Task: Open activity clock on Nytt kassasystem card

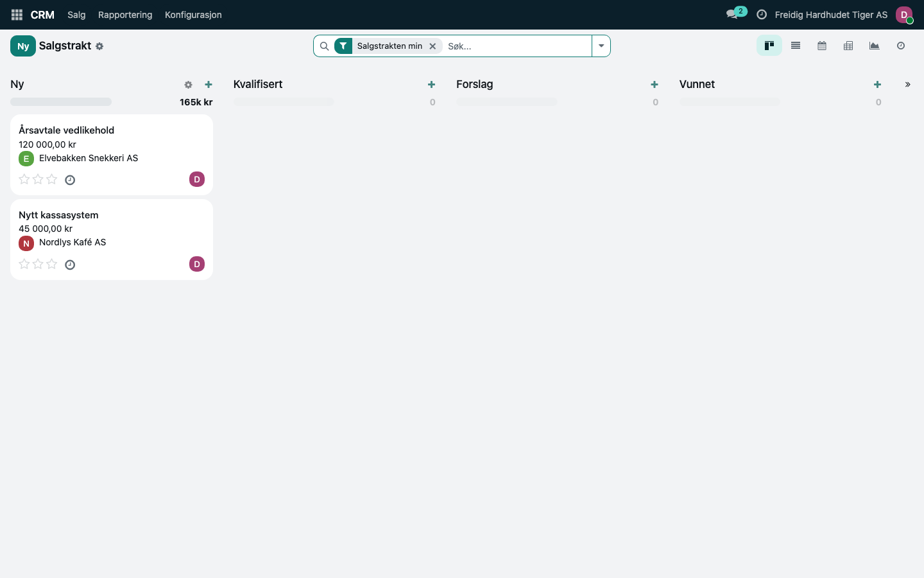Action: [70, 265]
